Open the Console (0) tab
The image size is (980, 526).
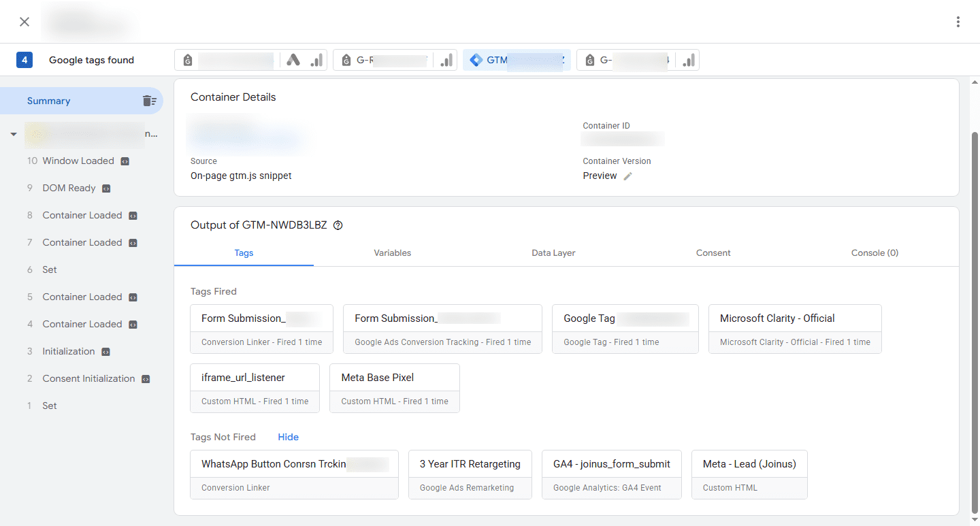tap(875, 252)
